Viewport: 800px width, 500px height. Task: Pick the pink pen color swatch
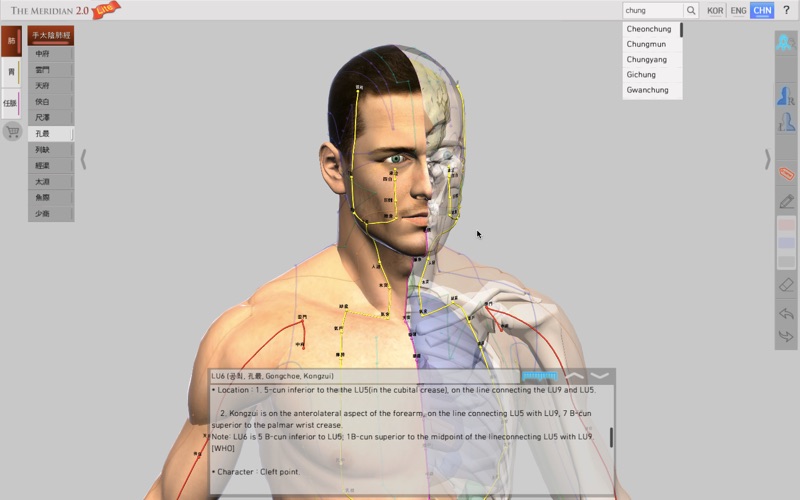pos(786,224)
